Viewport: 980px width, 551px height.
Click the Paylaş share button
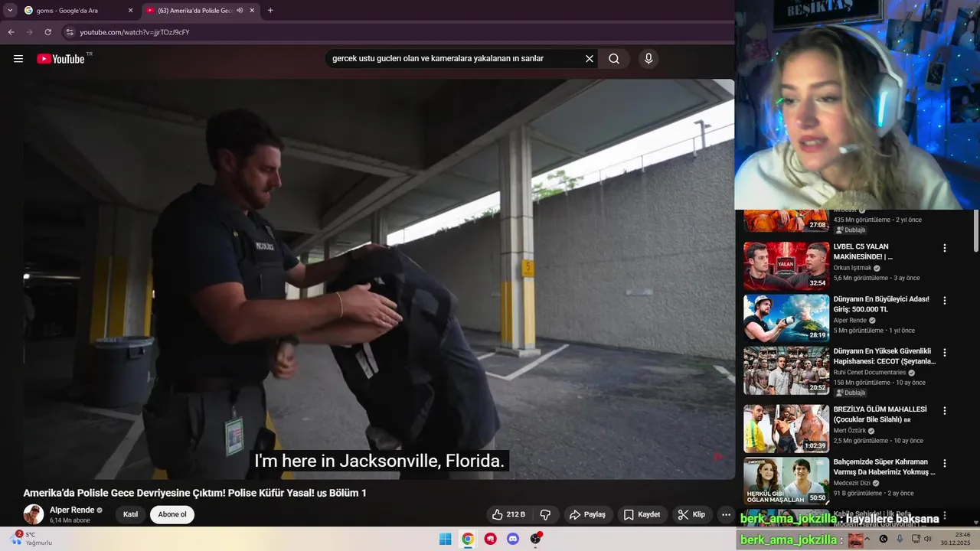click(x=588, y=514)
